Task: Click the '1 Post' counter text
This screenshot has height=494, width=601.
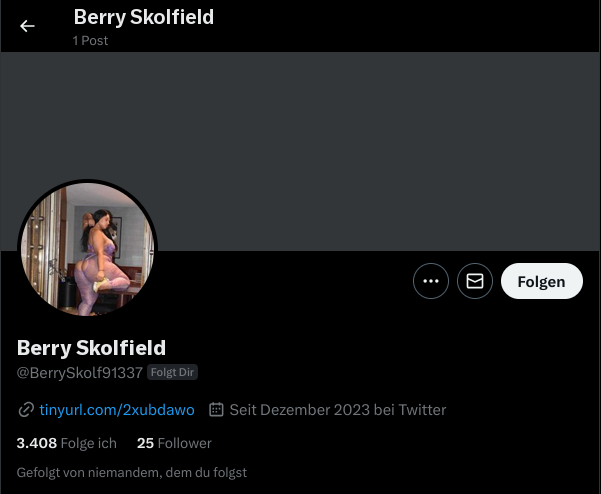Action: pos(90,40)
